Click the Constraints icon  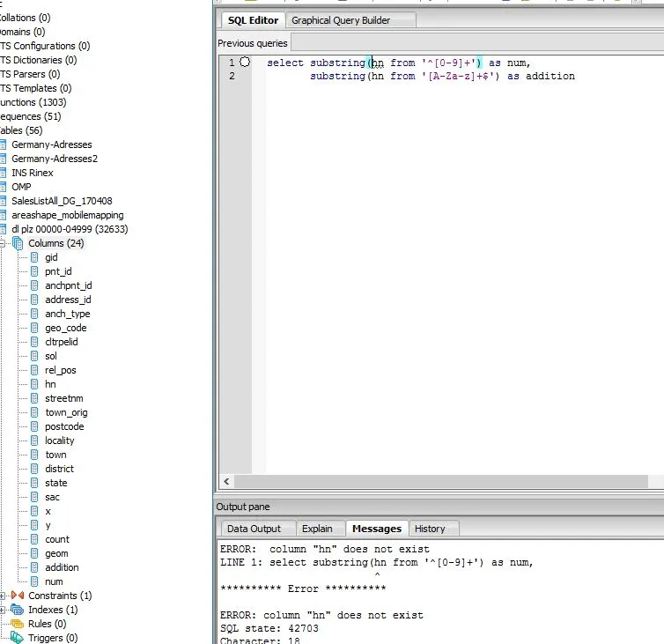18,596
